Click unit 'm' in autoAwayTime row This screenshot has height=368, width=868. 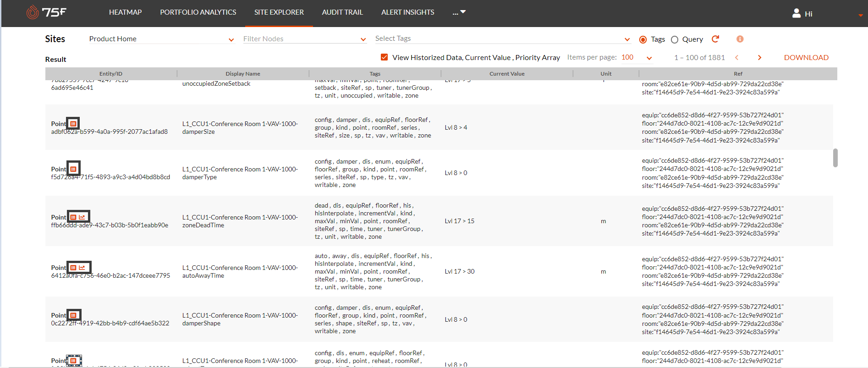604,272
